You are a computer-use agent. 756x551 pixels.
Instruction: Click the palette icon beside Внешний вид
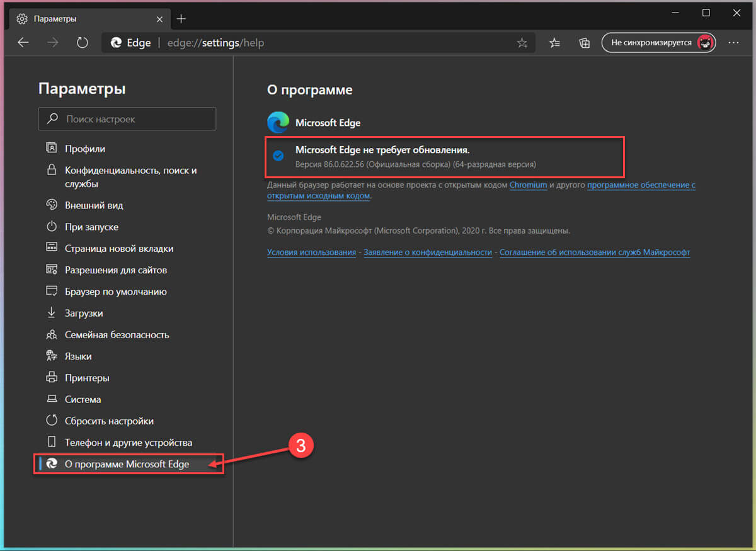52,205
